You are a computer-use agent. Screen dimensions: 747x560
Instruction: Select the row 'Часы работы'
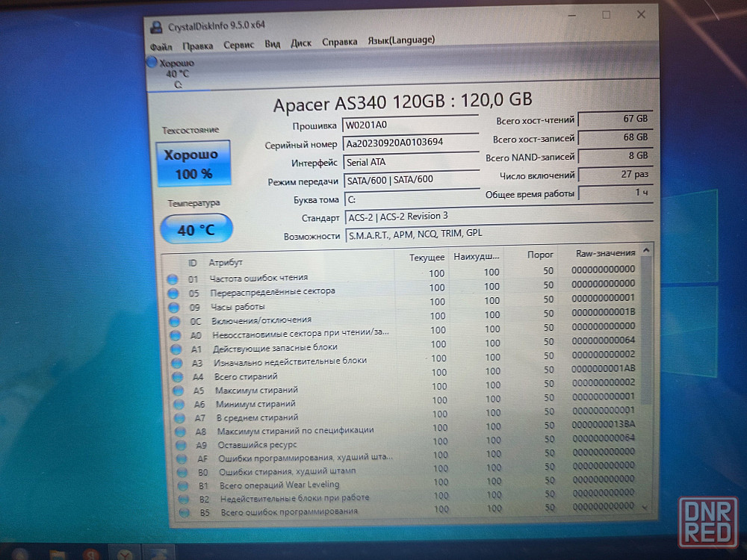pyautogui.click(x=403, y=303)
